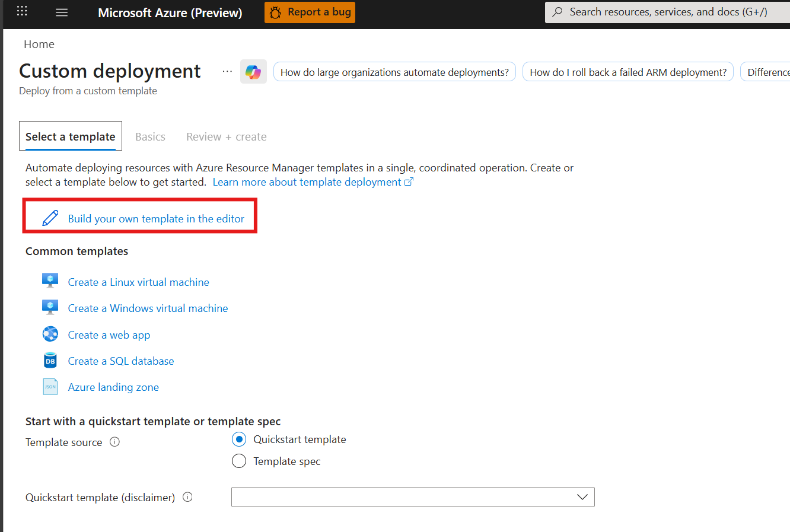The width and height of the screenshot is (790, 532).
Task: Switch to the Review + create tab
Action: point(226,136)
